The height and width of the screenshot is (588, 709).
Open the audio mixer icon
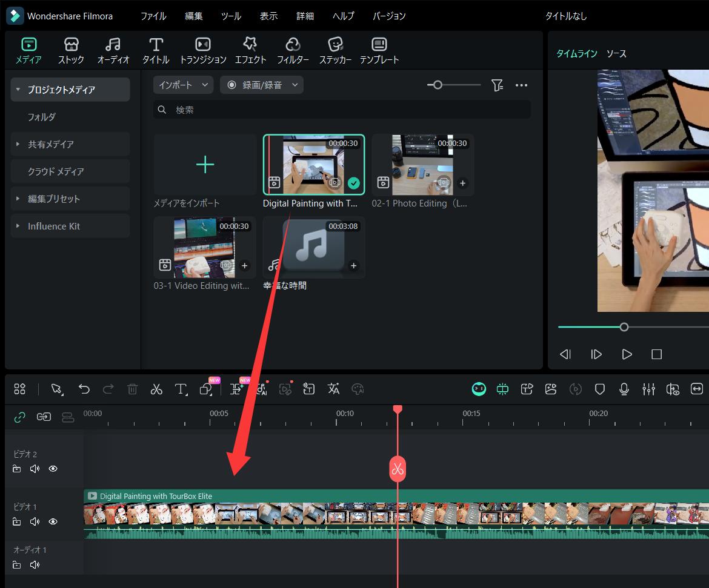(x=648, y=389)
